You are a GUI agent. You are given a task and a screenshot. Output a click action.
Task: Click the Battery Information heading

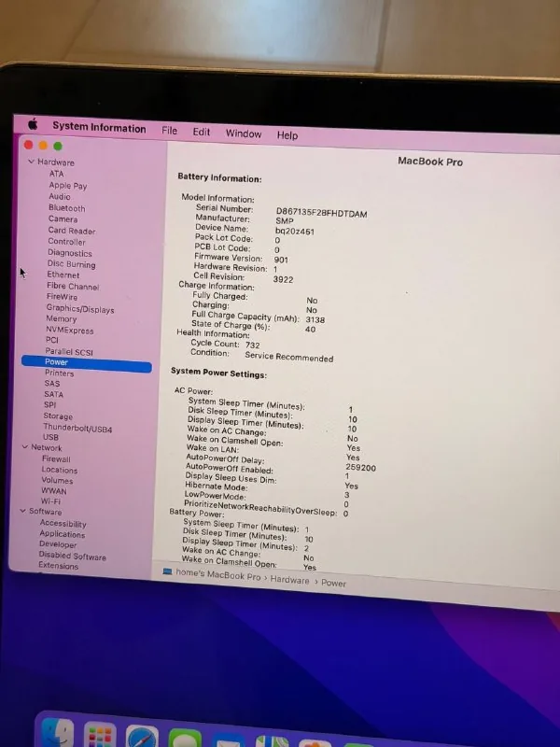pos(219,178)
